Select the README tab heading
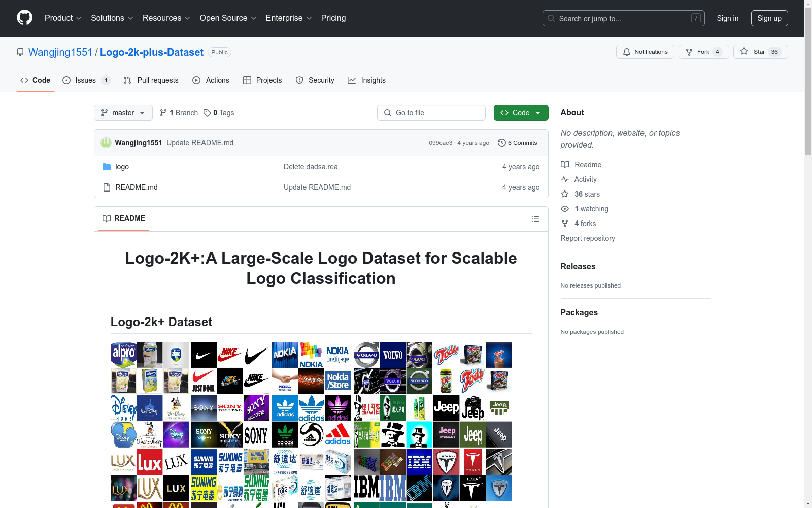The image size is (812, 508). point(124,218)
